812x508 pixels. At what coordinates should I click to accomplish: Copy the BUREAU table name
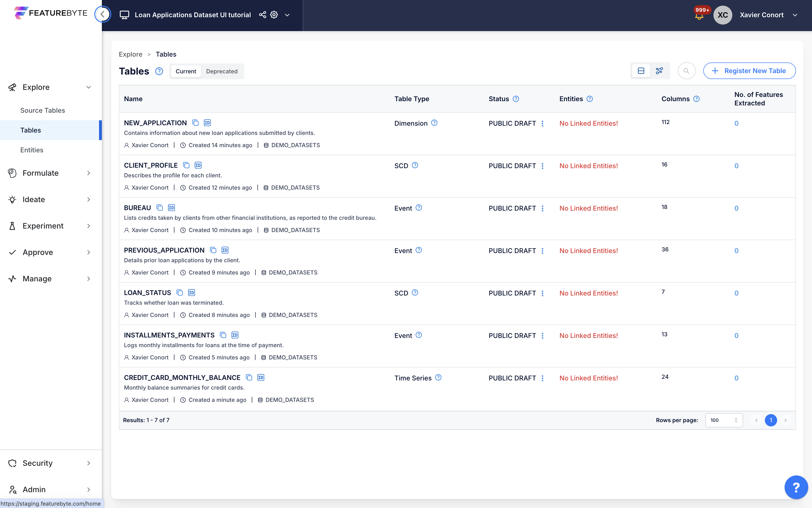160,208
